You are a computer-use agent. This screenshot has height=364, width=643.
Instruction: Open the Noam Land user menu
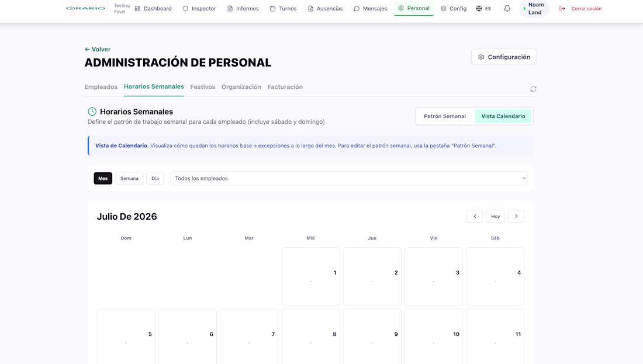click(x=534, y=9)
